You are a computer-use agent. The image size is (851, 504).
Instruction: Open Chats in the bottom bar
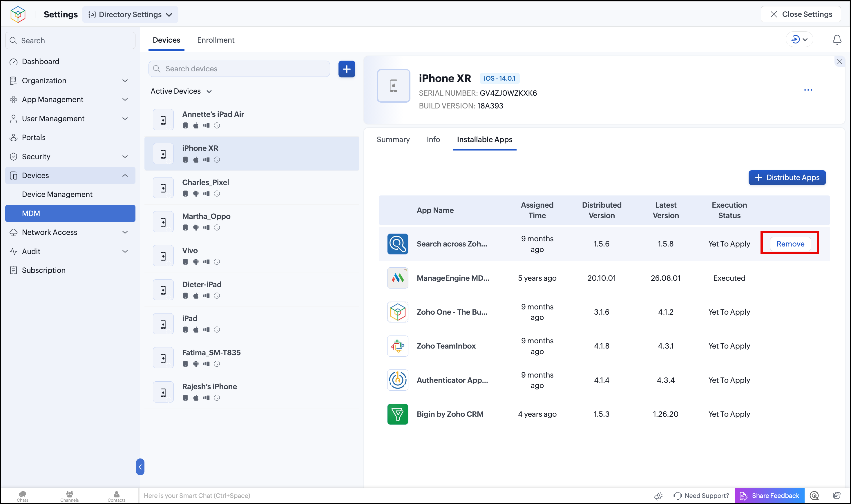click(22, 496)
